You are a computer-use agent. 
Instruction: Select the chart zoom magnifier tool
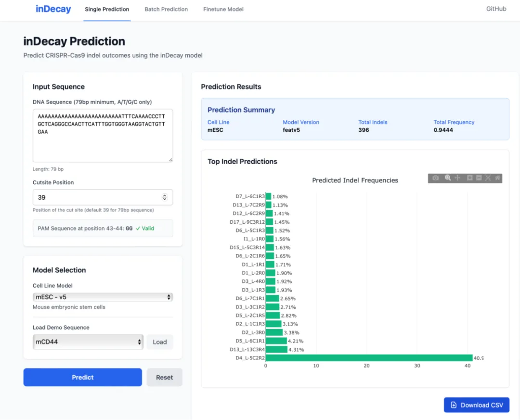pos(448,178)
